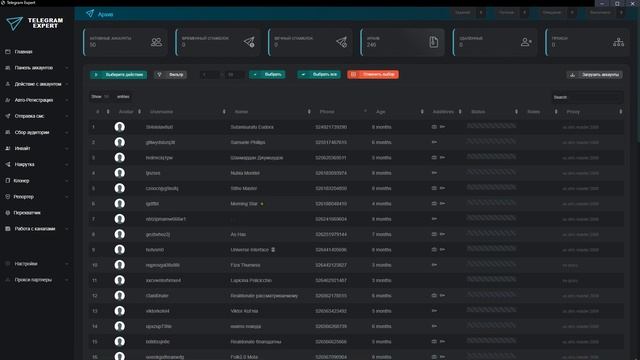The height and width of the screenshot is (360, 640).
Task: Click the paper plane icon beside Архив title
Action: pos(90,13)
